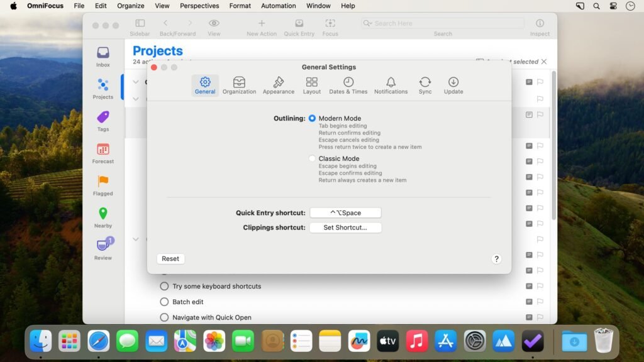The height and width of the screenshot is (362, 644).
Task: Switch outlining to Classic Mode
Action: 312,158
